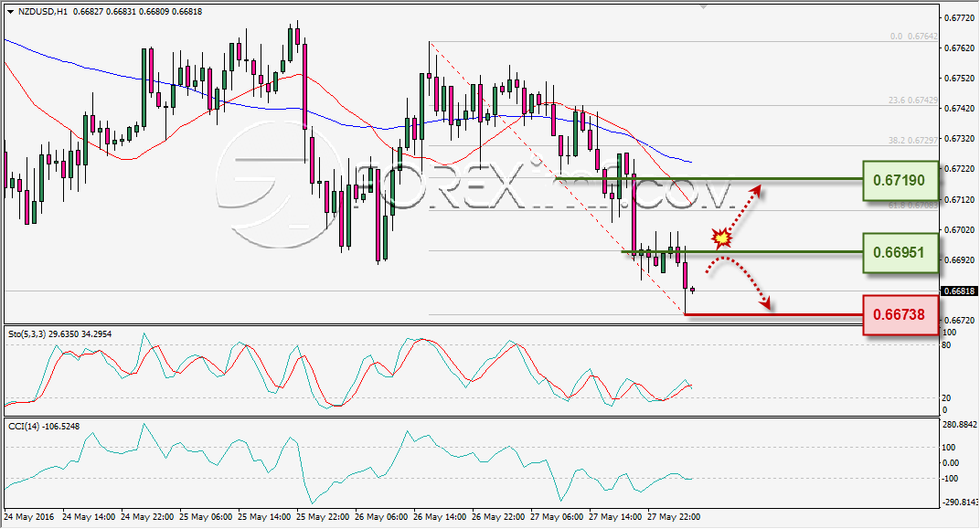Select Fibonacci label 0.0 0.67642
This screenshot has width=980, height=529.
tap(914, 37)
